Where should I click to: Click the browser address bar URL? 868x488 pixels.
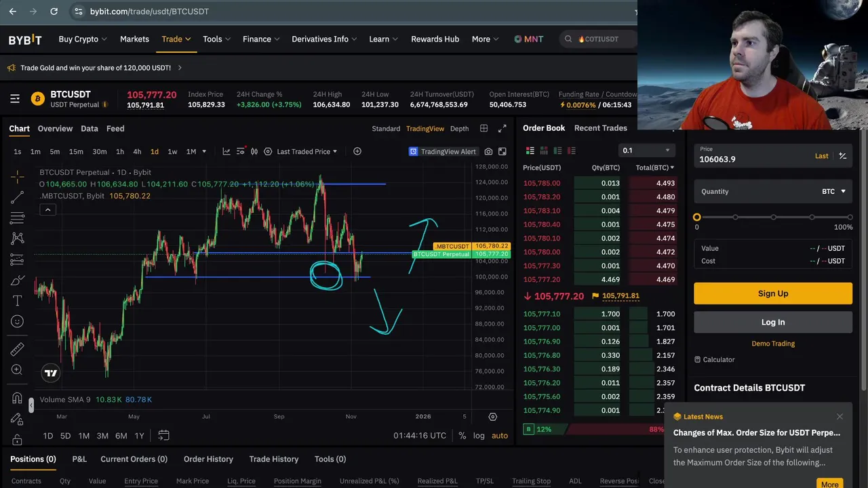[149, 12]
